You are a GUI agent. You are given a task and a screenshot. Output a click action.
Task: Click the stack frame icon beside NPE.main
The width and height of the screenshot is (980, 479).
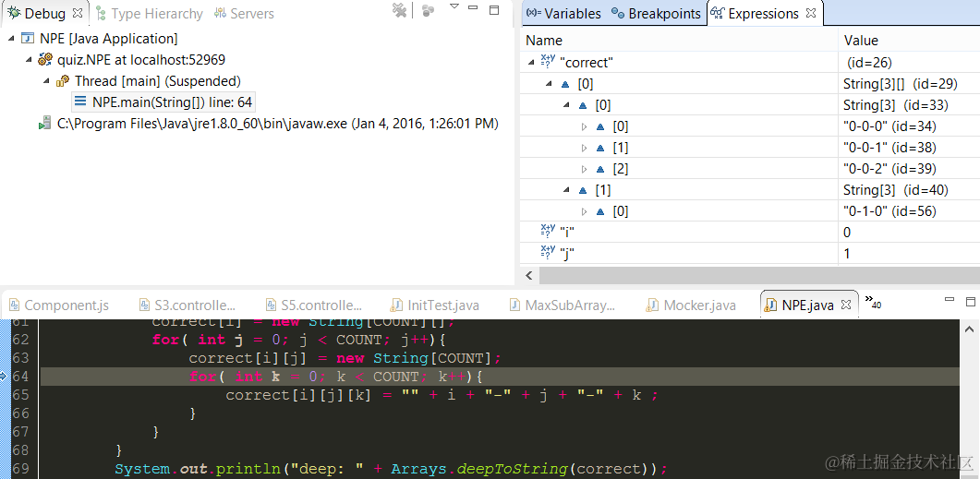pos(80,102)
